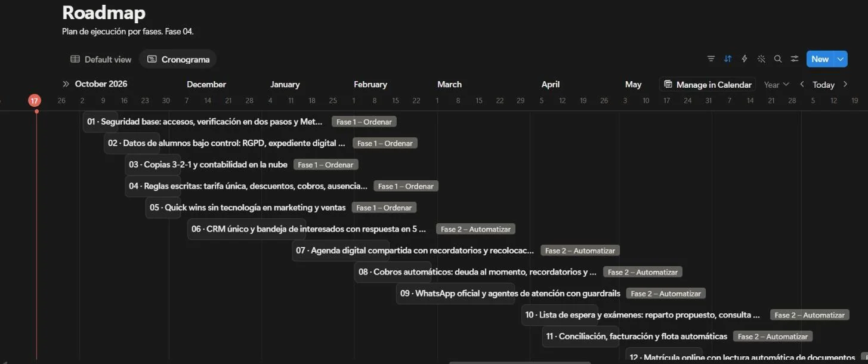The width and height of the screenshot is (868, 364).
Task: Click Fase 1 – Ordenar tag on item 01
Action: [x=364, y=122]
